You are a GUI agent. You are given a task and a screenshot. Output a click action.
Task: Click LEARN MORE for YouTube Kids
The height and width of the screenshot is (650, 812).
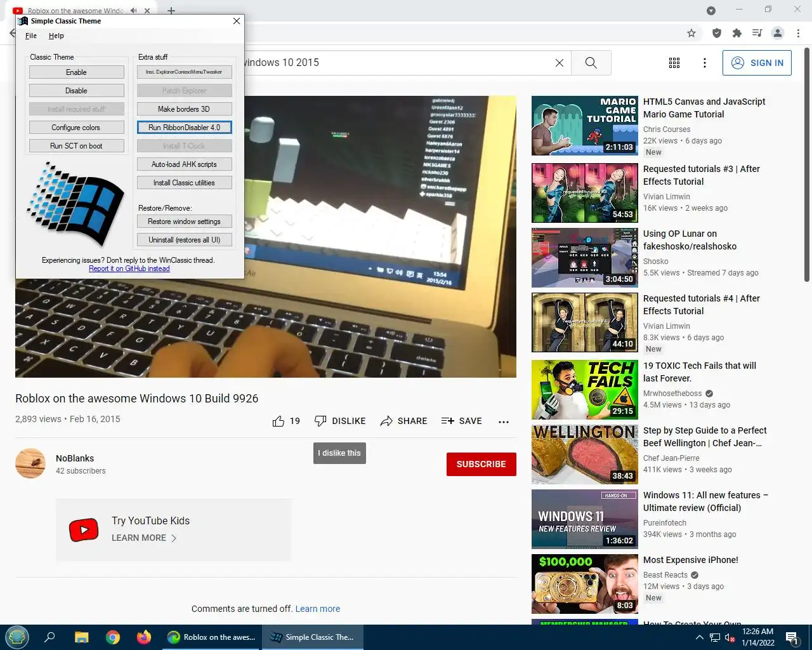pyautogui.click(x=144, y=538)
